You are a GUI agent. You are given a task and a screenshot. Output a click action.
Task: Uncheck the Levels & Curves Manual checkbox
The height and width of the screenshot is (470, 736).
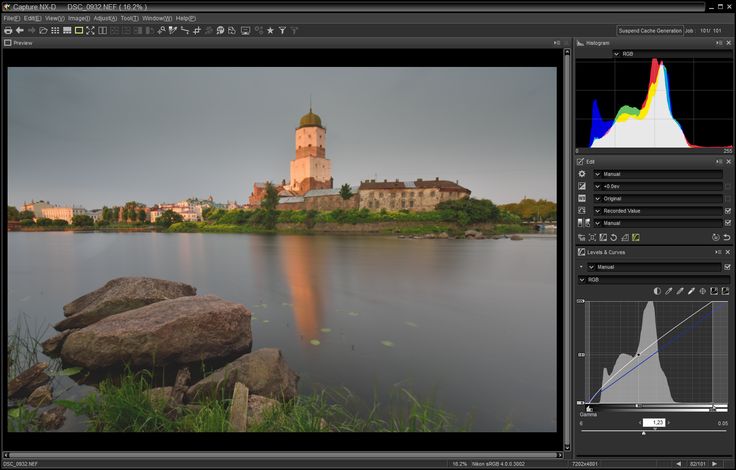(x=727, y=267)
